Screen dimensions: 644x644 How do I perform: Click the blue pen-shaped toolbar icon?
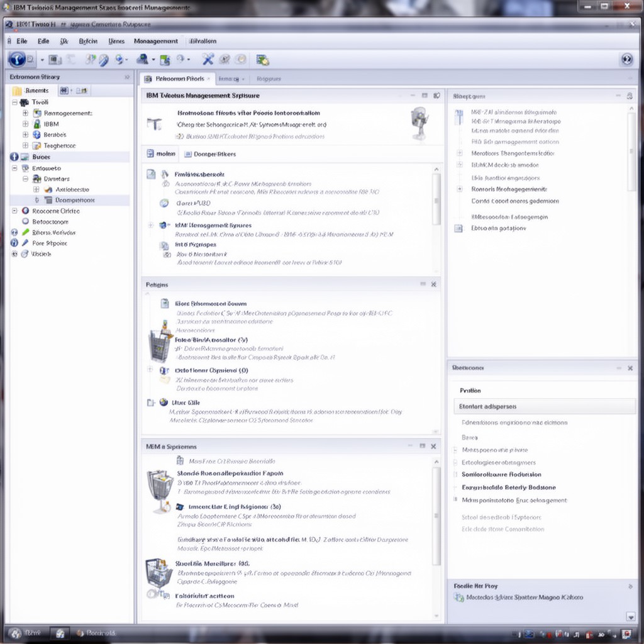[104, 60]
